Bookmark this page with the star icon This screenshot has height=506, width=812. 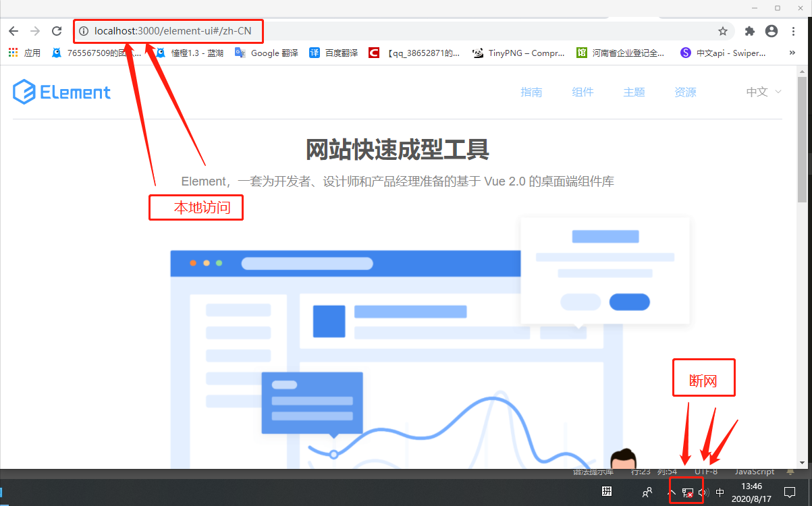point(723,31)
